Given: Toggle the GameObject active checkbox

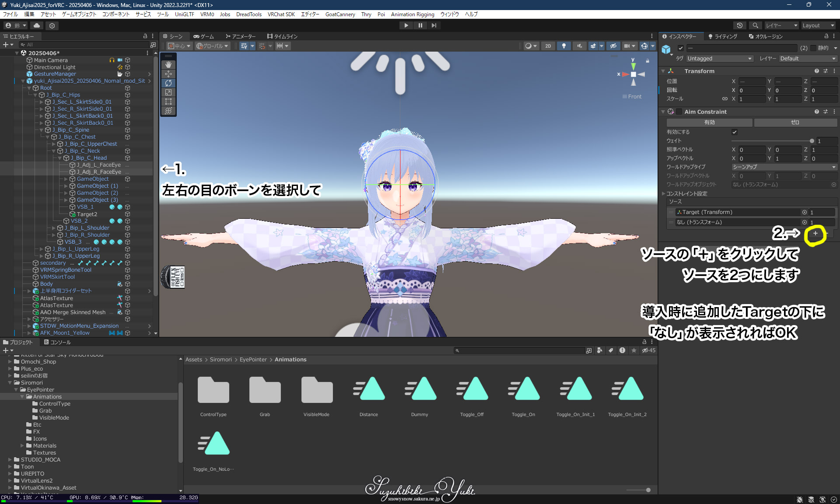Looking at the screenshot, I should [x=680, y=48].
